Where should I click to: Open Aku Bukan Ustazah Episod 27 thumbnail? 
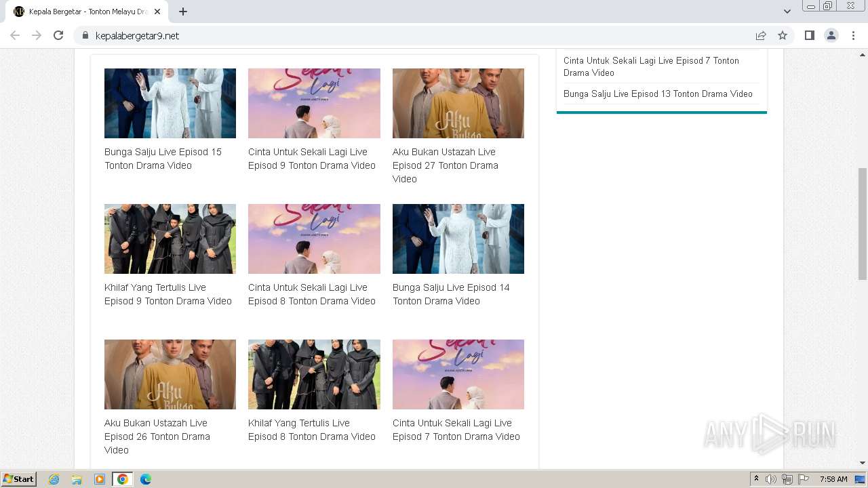click(x=458, y=103)
